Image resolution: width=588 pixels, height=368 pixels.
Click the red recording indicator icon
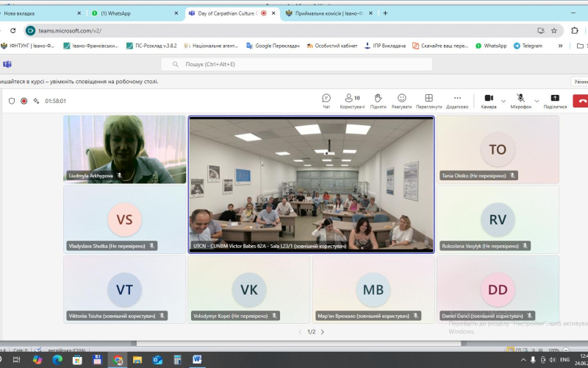click(x=24, y=101)
